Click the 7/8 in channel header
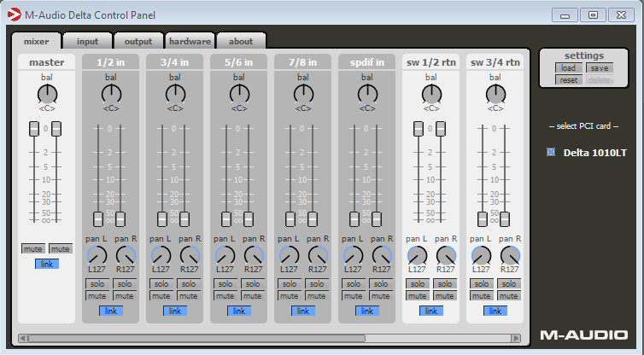Viewport: 644px width, 355px height. click(x=302, y=62)
